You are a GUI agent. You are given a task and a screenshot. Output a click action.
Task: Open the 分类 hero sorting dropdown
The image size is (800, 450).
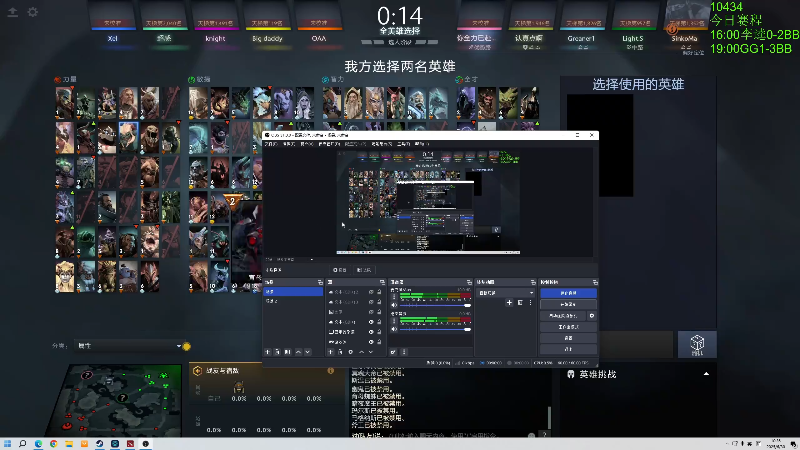coord(129,346)
